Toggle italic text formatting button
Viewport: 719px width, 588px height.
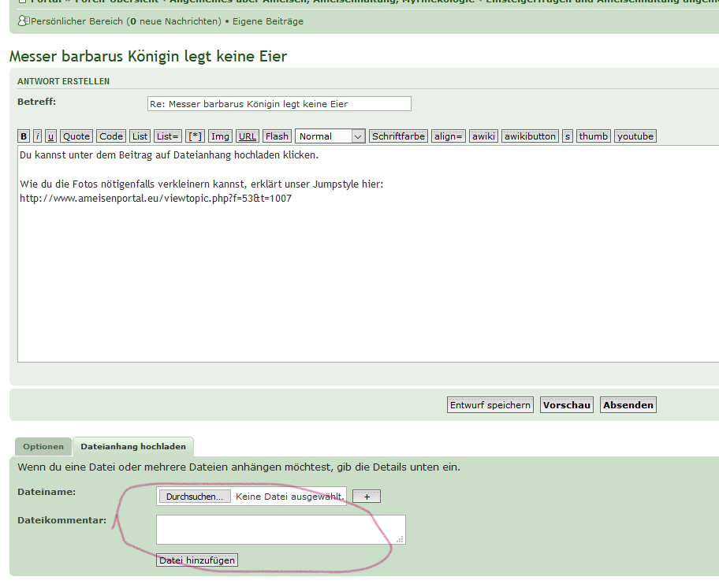tap(38, 136)
